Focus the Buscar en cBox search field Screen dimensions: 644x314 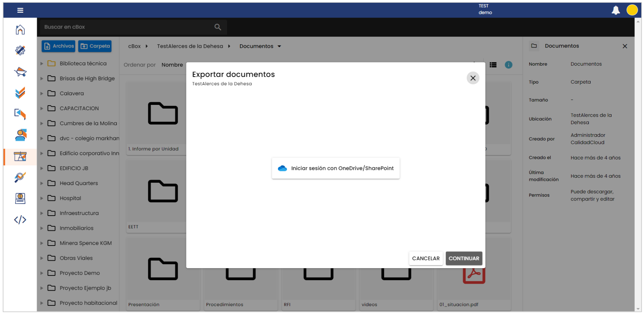click(133, 27)
